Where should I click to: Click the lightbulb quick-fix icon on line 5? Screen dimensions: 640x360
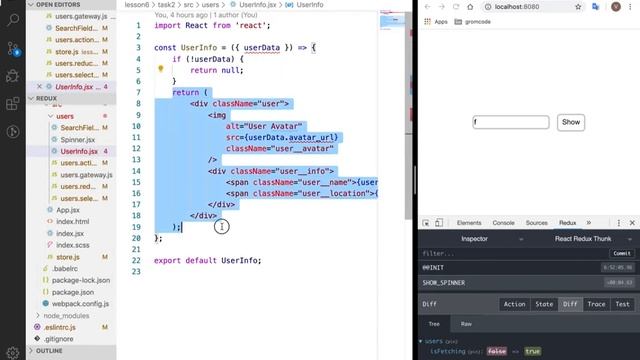161,69
